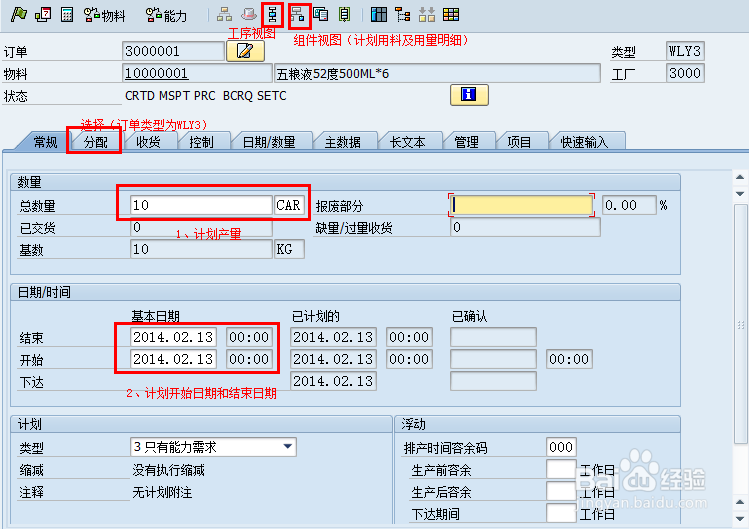Screen dimensions: 749x529
Task: Switch to the 分配 tab
Action: [x=96, y=142]
